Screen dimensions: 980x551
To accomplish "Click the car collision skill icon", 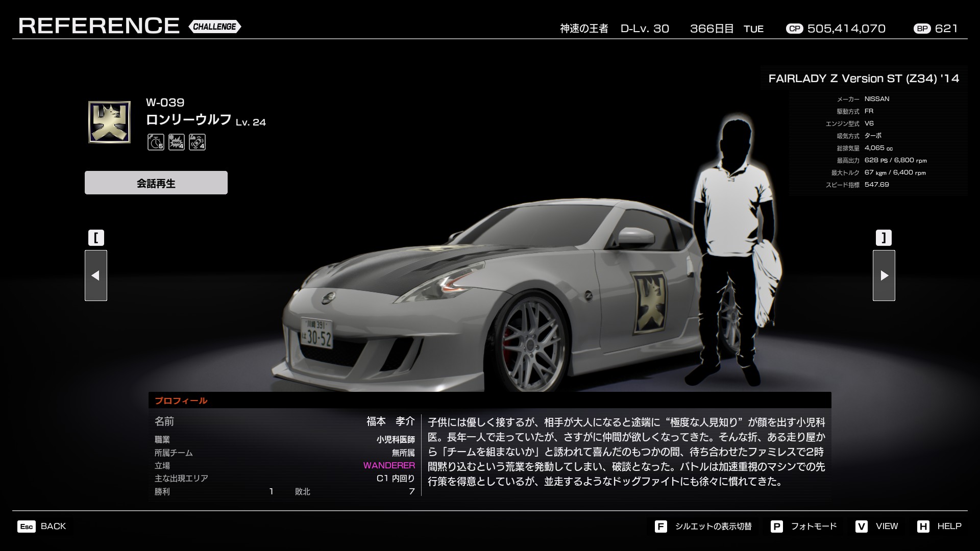I will point(197,142).
